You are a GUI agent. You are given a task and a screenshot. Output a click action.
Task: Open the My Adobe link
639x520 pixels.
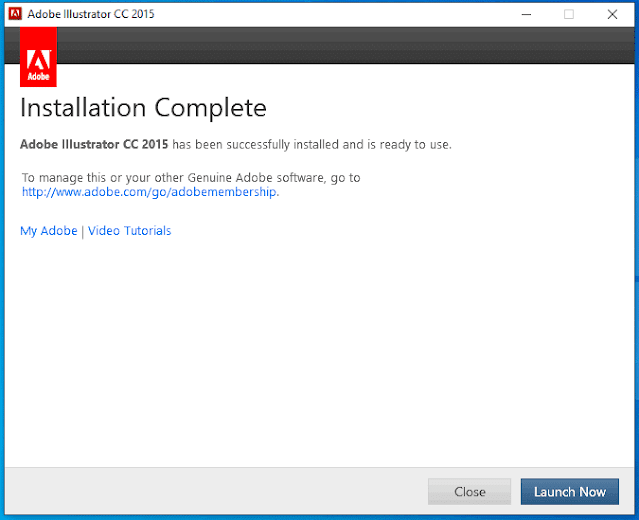tap(48, 231)
